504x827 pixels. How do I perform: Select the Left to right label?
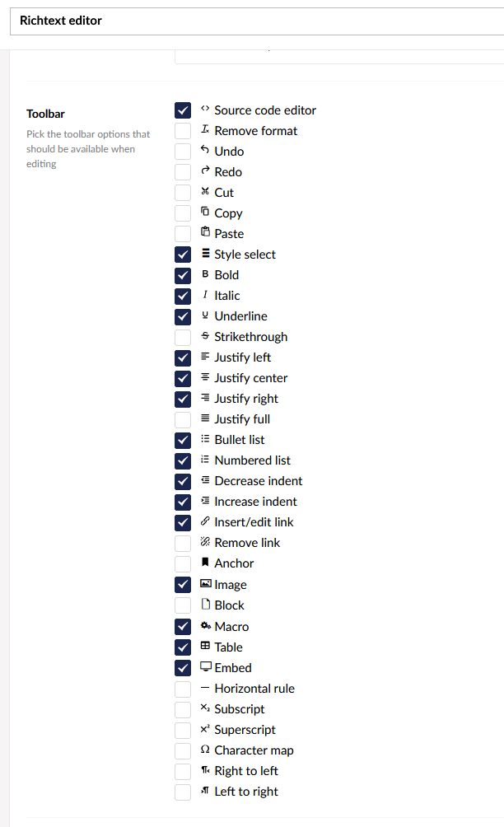pyautogui.click(x=246, y=792)
